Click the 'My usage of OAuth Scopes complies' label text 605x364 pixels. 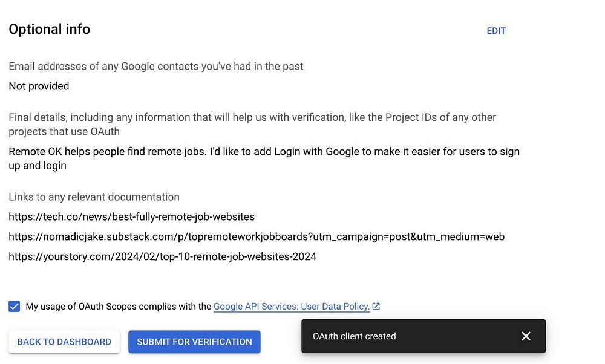coord(119,307)
